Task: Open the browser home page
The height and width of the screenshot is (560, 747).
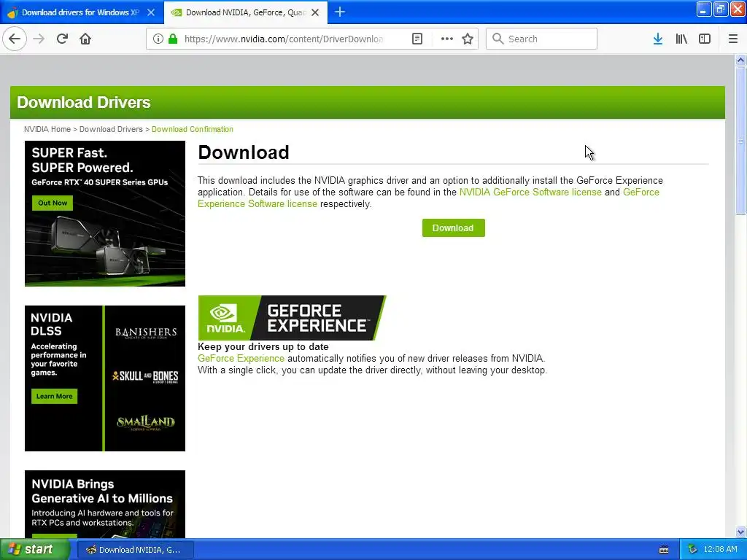Action: point(85,39)
